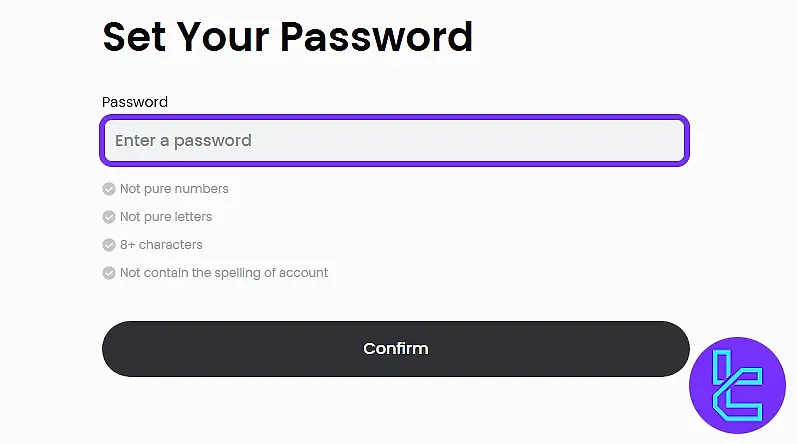797x444 pixels.
Task: Click the check icon beside '8+ characters'
Action: 109,245
